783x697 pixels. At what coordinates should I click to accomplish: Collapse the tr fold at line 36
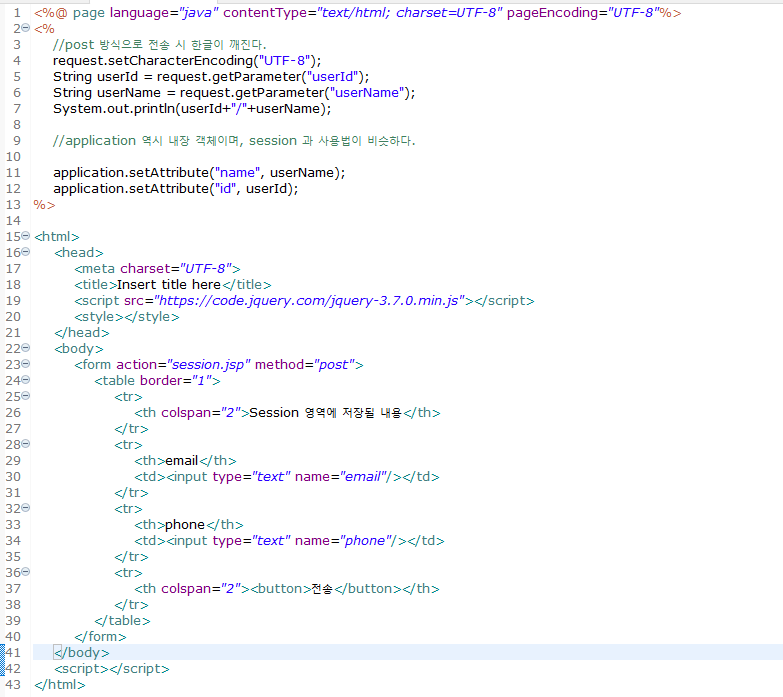tap(26, 571)
